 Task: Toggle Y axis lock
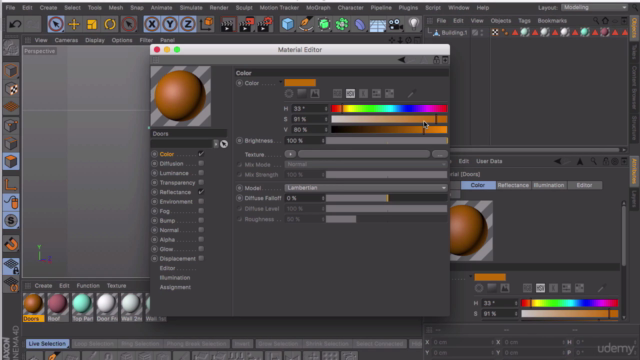[x=170, y=24]
